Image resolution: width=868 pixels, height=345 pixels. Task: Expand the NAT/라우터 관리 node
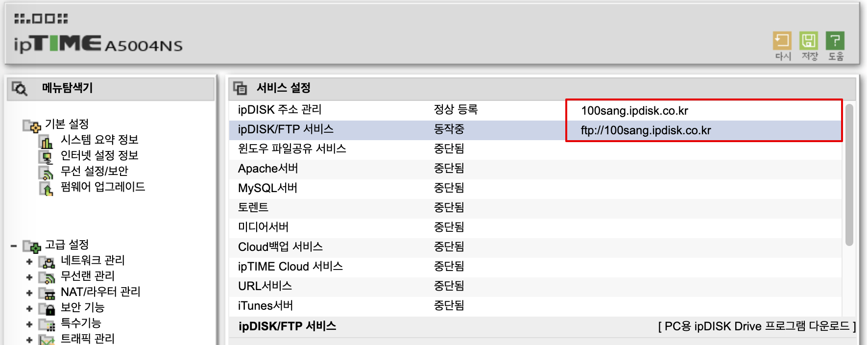click(29, 293)
